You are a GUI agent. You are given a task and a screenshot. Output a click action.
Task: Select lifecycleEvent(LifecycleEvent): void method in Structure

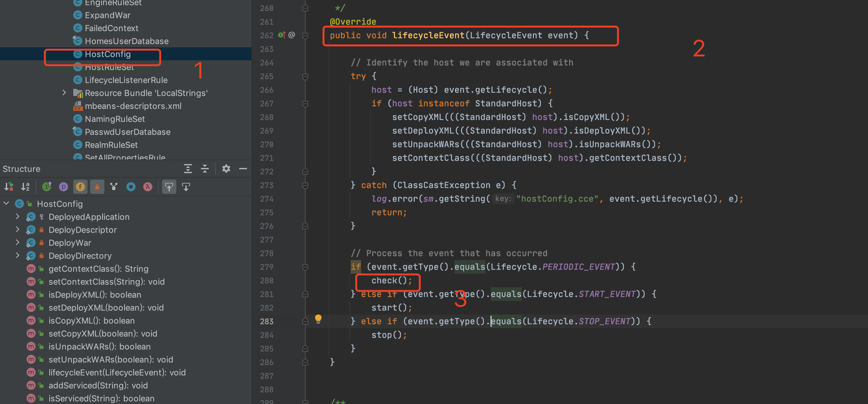pos(117,372)
